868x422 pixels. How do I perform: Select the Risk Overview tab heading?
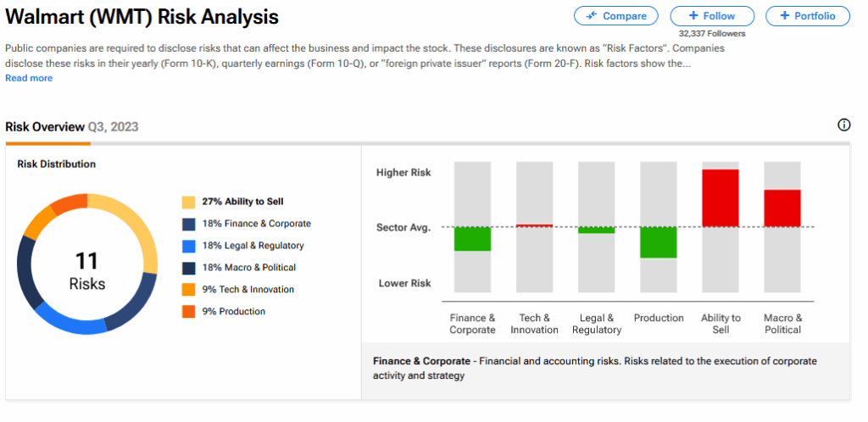45,127
